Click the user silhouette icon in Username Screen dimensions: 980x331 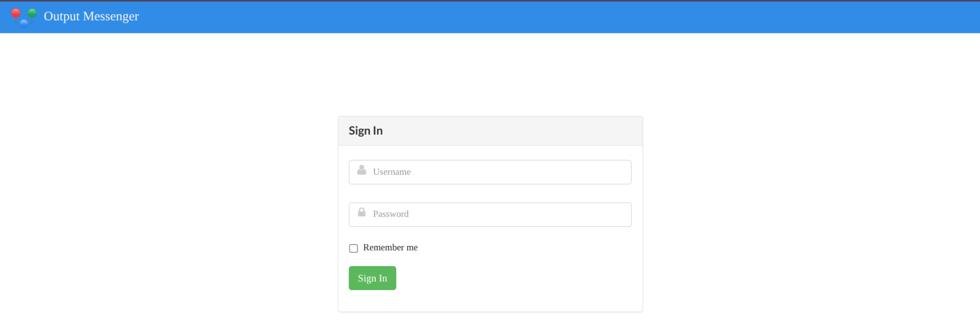click(x=361, y=170)
